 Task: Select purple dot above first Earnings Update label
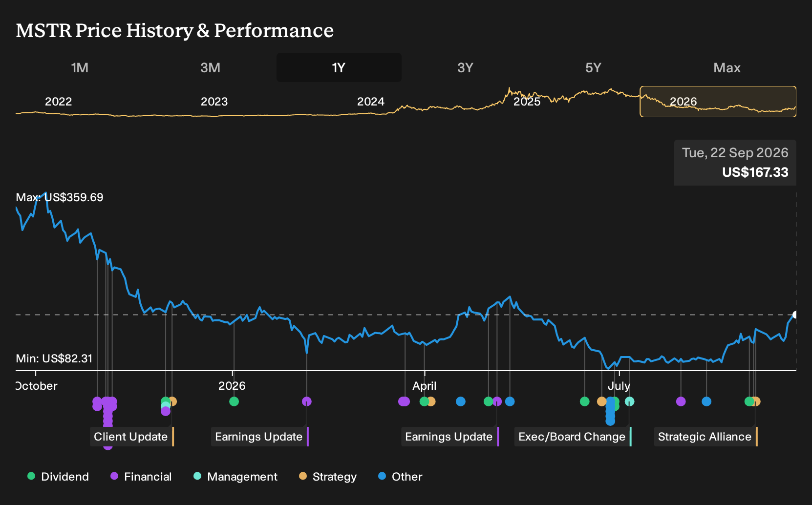coord(307,401)
